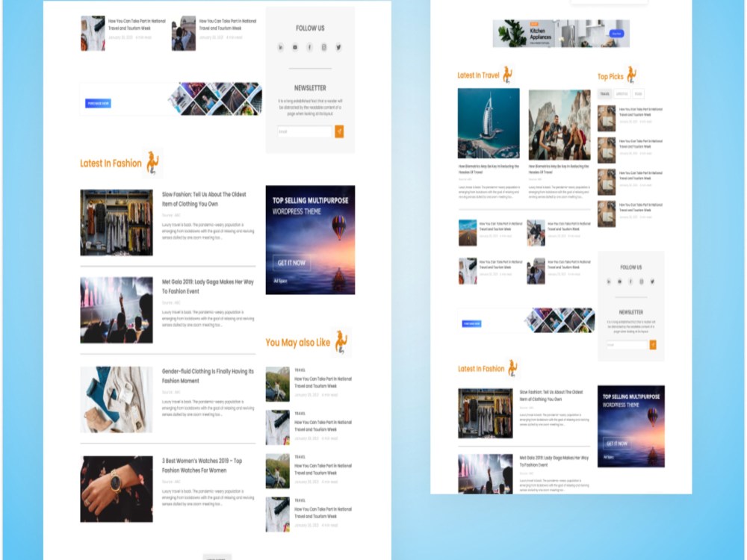Click clothing rack thumbnail on left page
The image size is (747, 560).
pyautogui.click(x=117, y=223)
